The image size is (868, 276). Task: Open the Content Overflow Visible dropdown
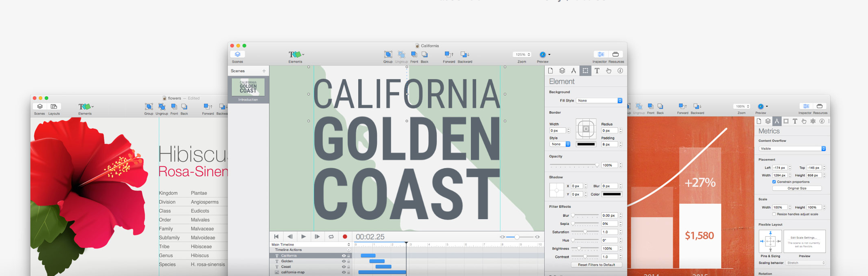click(792, 149)
